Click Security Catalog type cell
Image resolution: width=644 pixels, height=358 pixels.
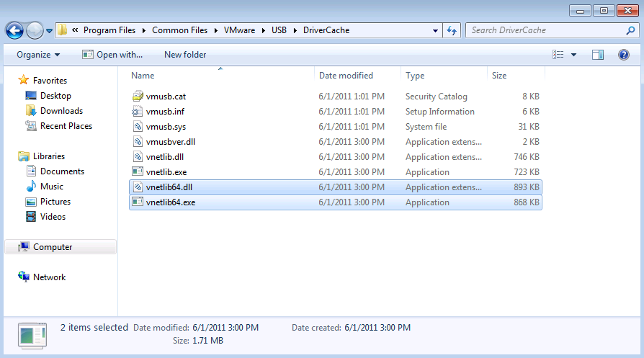click(437, 97)
